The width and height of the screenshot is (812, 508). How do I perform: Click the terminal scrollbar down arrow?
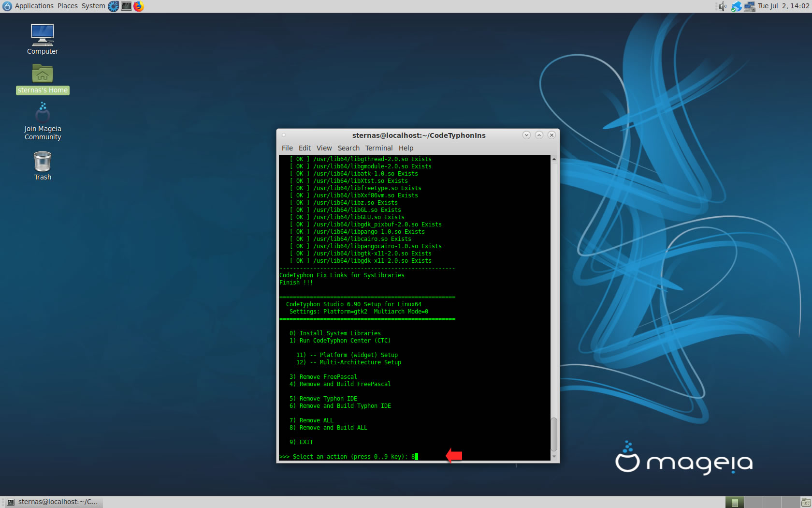554,456
